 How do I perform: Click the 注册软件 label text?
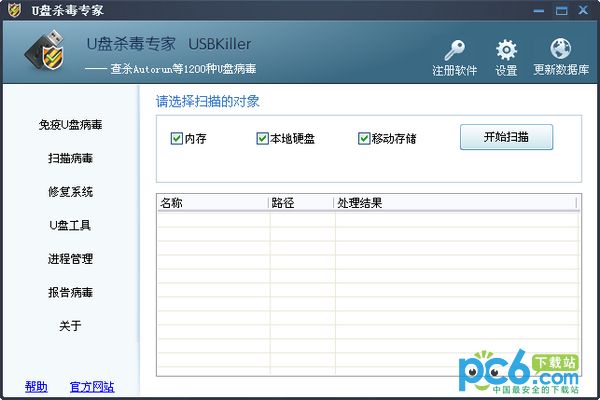tap(455, 70)
